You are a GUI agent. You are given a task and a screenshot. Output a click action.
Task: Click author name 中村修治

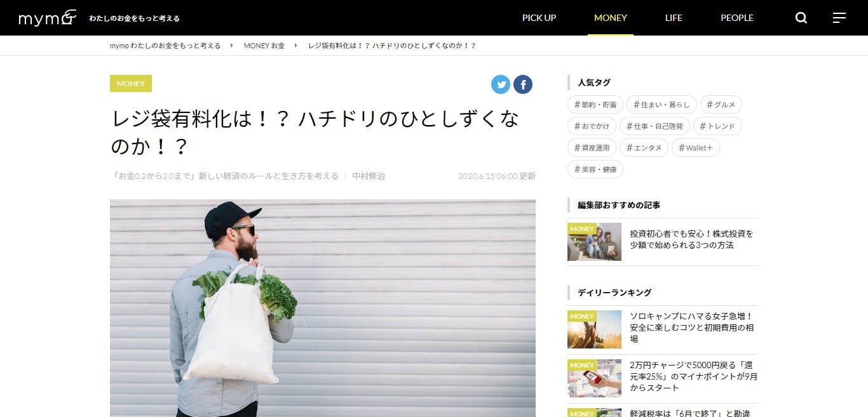pyautogui.click(x=369, y=176)
